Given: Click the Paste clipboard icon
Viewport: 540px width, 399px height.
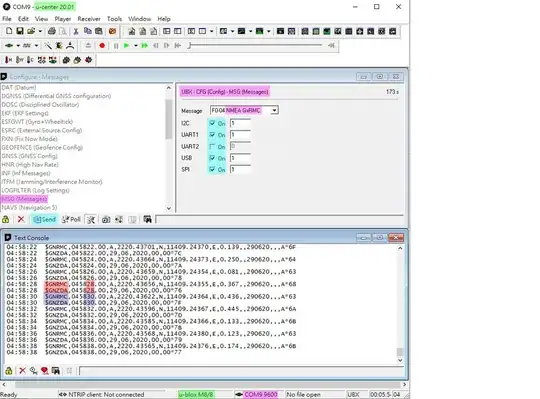Looking at the screenshot, I should pyautogui.click(x=99, y=31).
